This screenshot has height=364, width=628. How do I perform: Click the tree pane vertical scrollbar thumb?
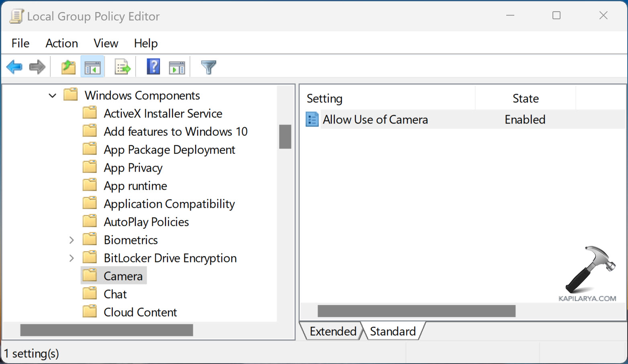point(285,137)
